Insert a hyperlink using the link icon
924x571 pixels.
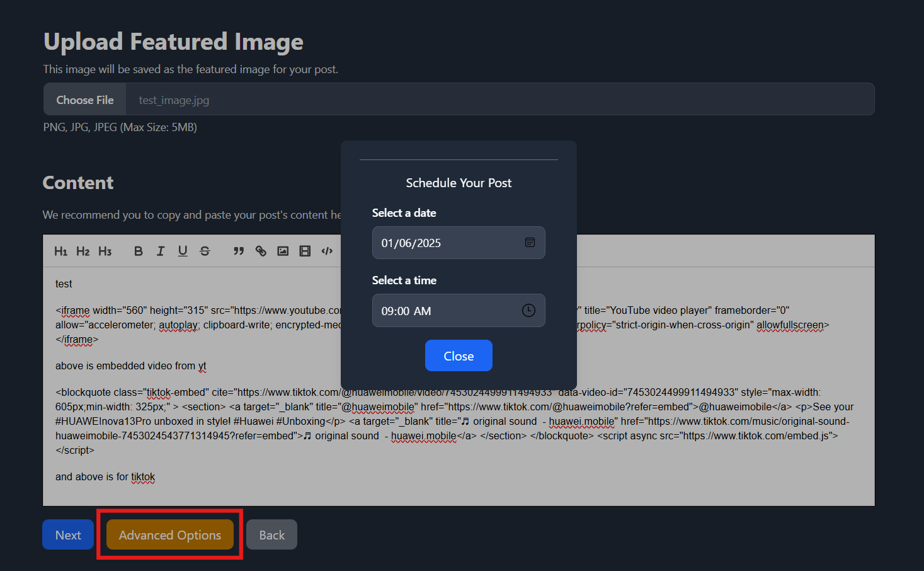[261, 251]
